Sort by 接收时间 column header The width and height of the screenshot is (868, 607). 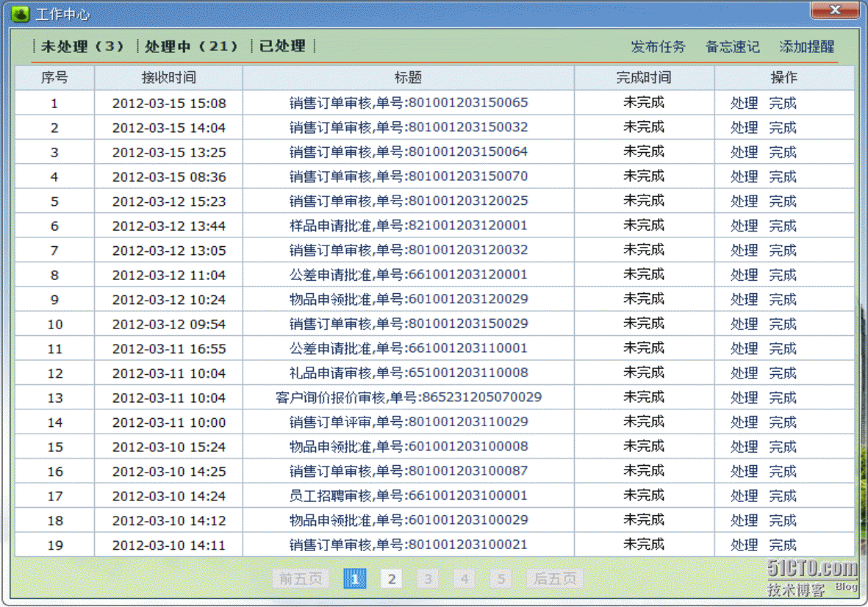pos(169,77)
